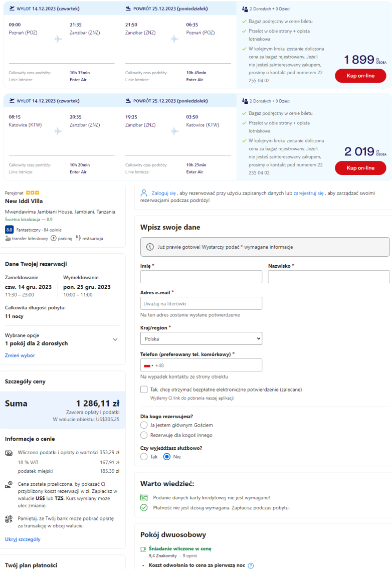Click the restaurant fork and knife icon
Screen dimensions: 392x569
(78, 239)
